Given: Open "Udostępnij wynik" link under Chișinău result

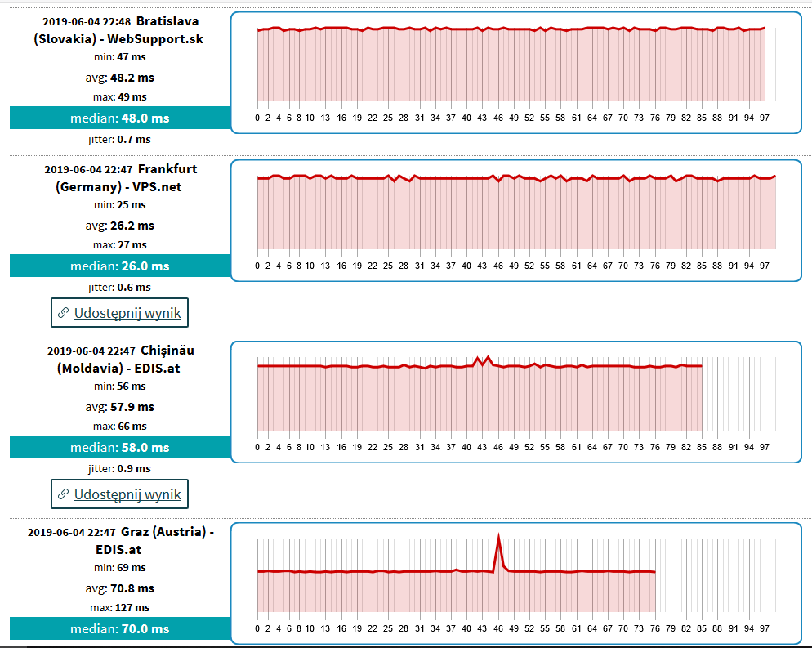Looking at the screenshot, I should click(x=127, y=494).
